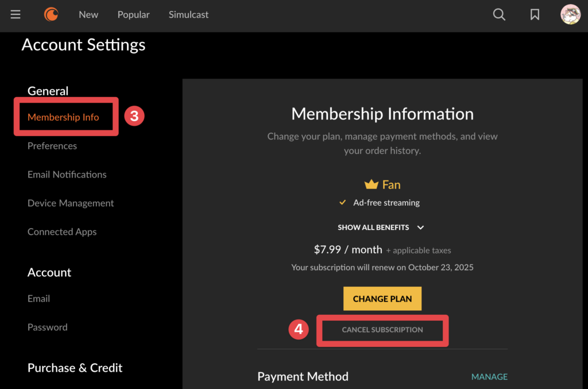Open the Popular section
The width and height of the screenshot is (588, 389).
click(x=133, y=14)
